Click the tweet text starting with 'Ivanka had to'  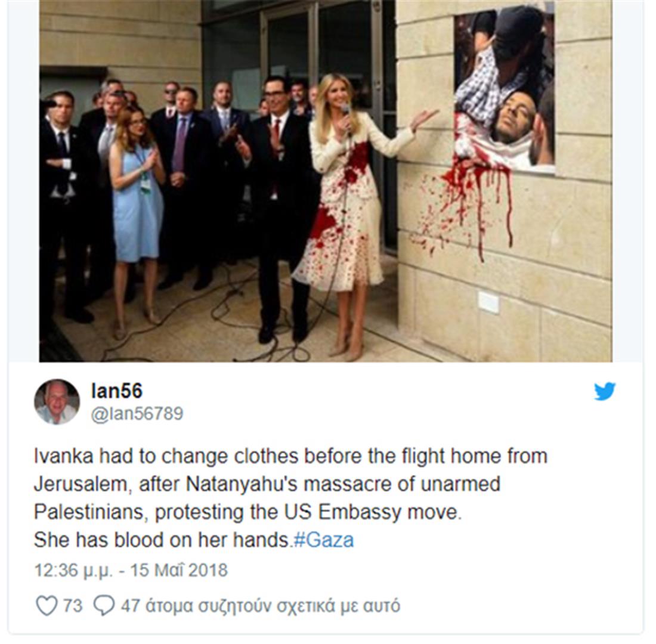click(x=290, y=498)
